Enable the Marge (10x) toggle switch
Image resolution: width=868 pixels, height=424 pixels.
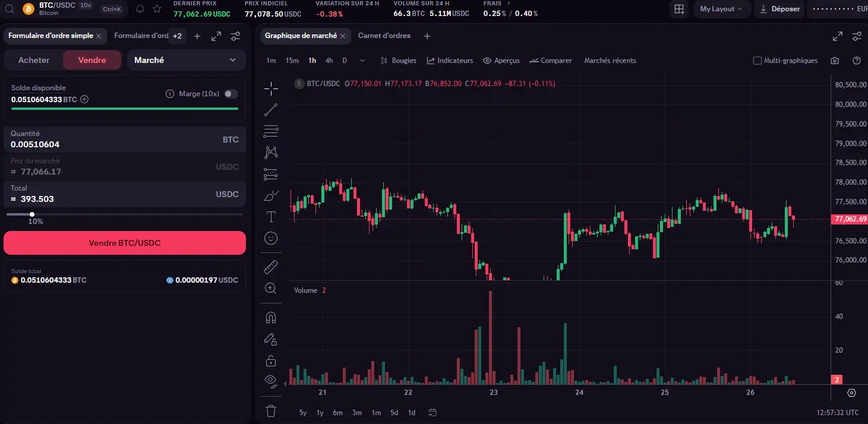pyautogui.click(x=231, y=94)
